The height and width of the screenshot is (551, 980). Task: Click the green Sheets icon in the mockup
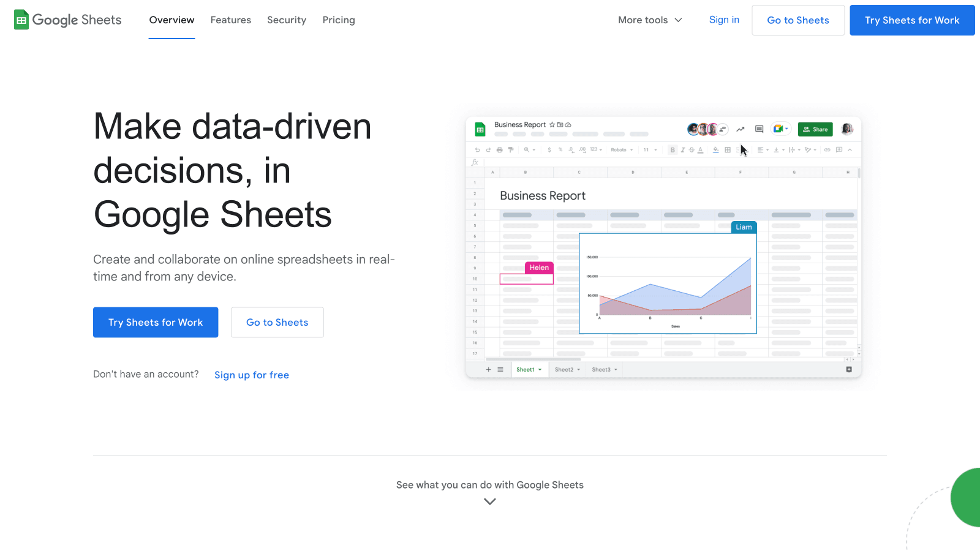tap(480, 129)
